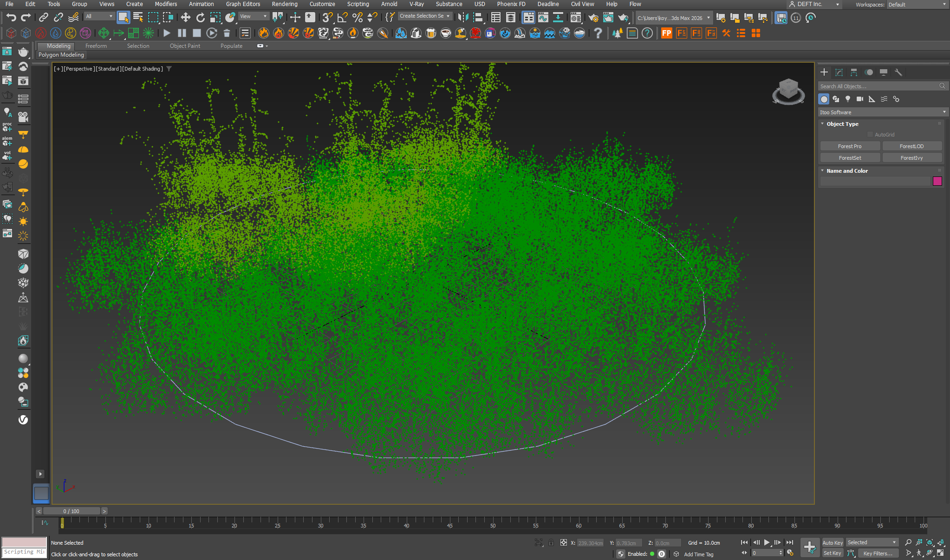This screenshot has width=950, height=560.
Task: Click the Search All Objects field
Action: [878, 86]
